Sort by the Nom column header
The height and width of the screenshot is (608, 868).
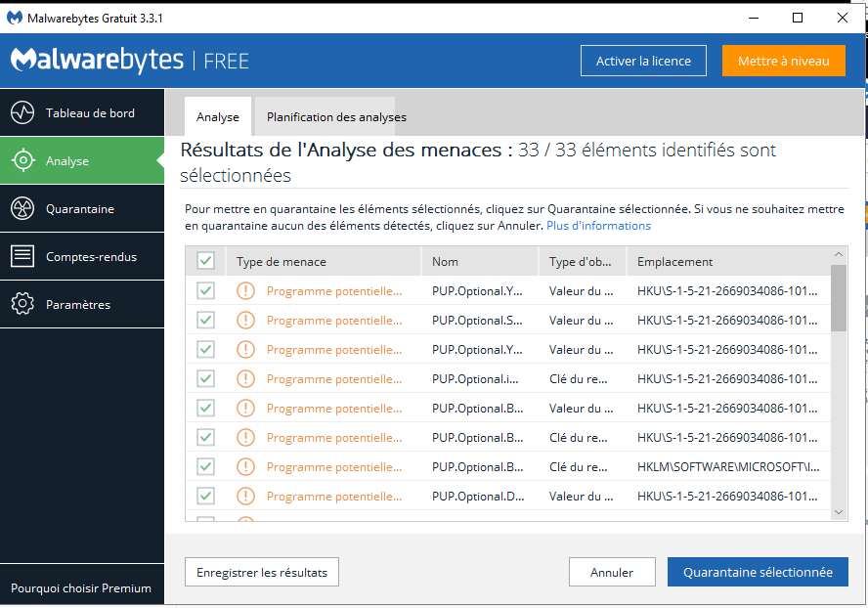click(480, 261)
